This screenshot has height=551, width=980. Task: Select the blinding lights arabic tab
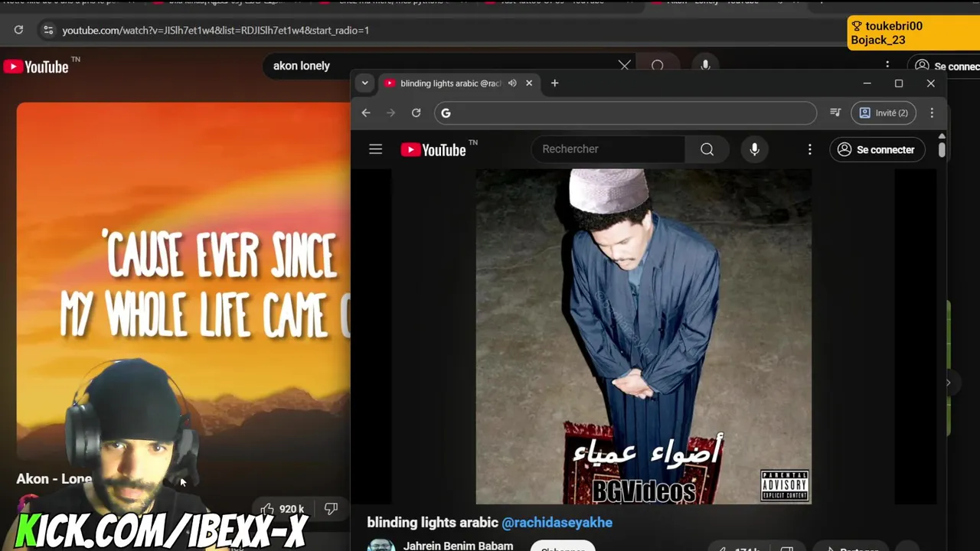(450, 83)
